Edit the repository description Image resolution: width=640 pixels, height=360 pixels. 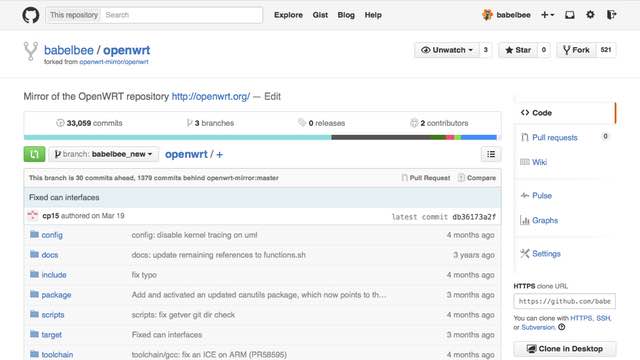[272, 97]
